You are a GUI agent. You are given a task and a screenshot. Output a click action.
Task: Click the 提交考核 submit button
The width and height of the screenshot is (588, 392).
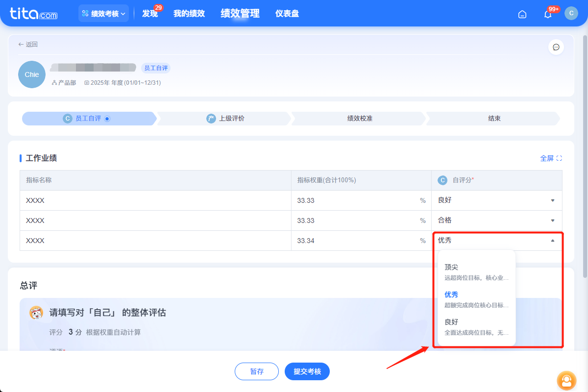point(307,371)
